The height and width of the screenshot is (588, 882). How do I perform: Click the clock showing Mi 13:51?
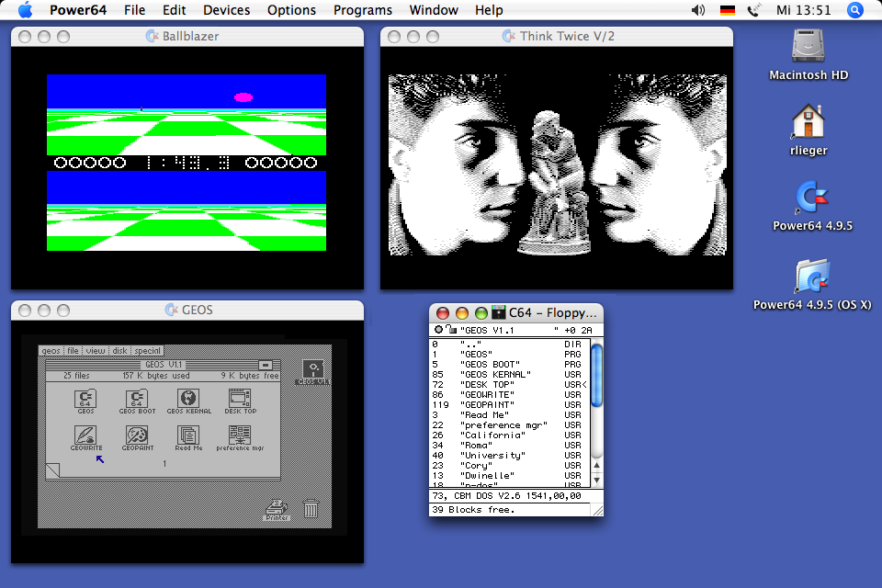click(x=803, y=10)
